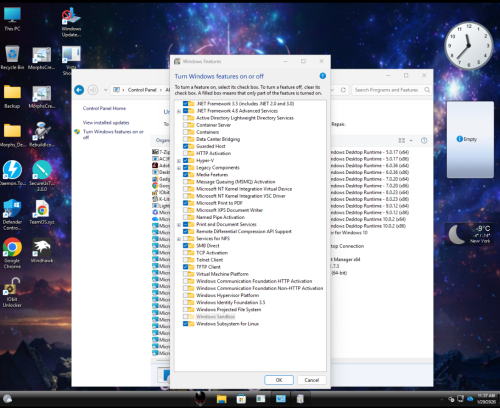Enable the Virtual Machine Platform checkbox

tap(185, 274)
